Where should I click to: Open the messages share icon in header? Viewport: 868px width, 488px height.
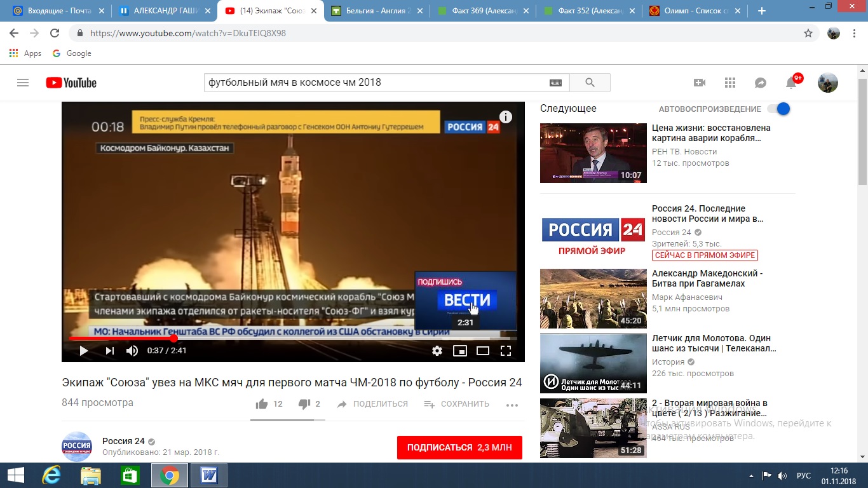pos(760,83)
